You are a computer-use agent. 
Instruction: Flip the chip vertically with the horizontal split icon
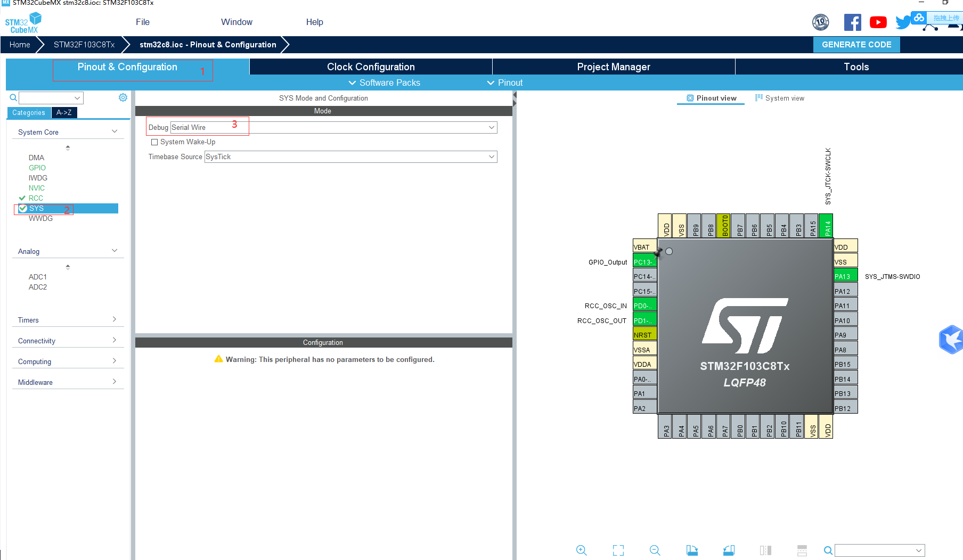[802, 550]
